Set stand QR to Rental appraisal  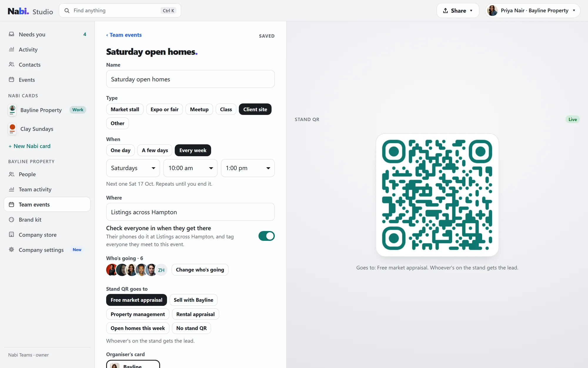tap(195, 314)
